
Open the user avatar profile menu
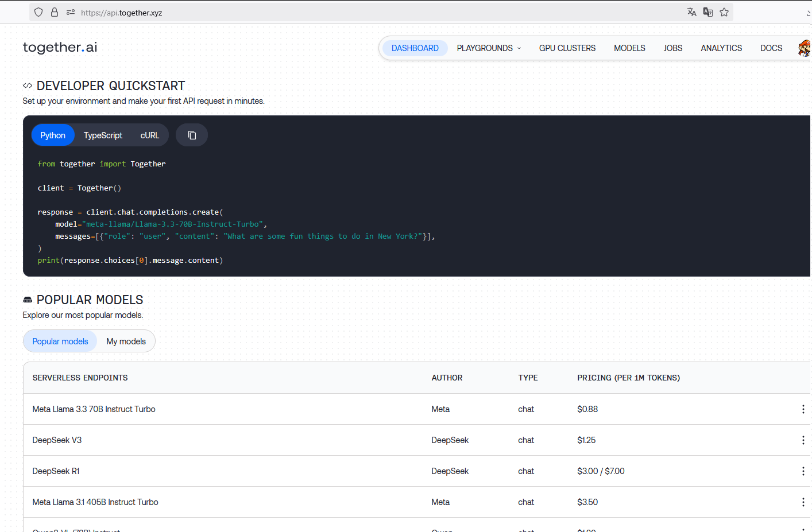[x=804, y=48]
